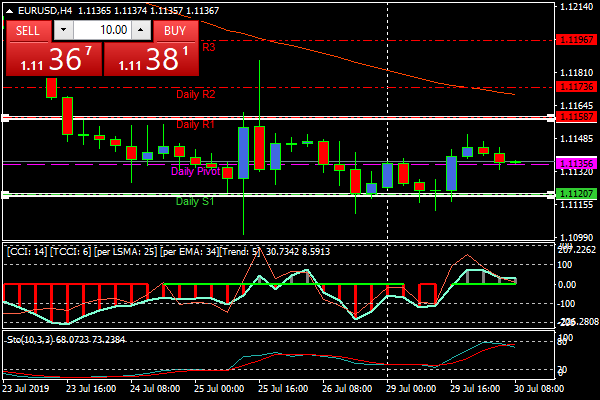This screenshot has width=600, height=400.
Task: Click the SELL button in trading panel
Action: point(28,31)
